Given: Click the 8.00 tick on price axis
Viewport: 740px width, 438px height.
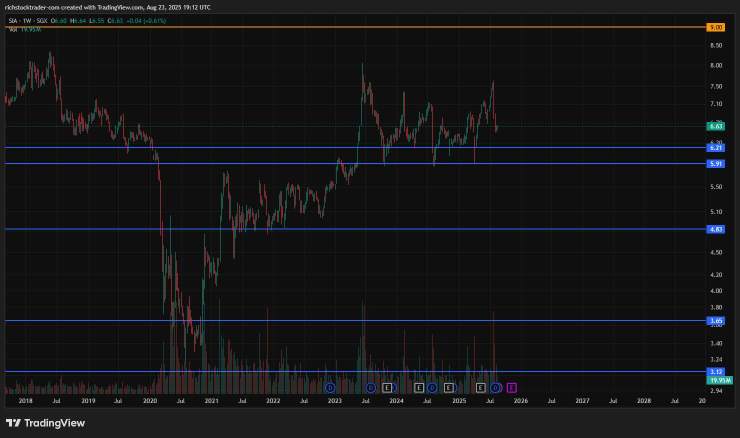Looking at the screenshot, I should [x=716, y=66].
